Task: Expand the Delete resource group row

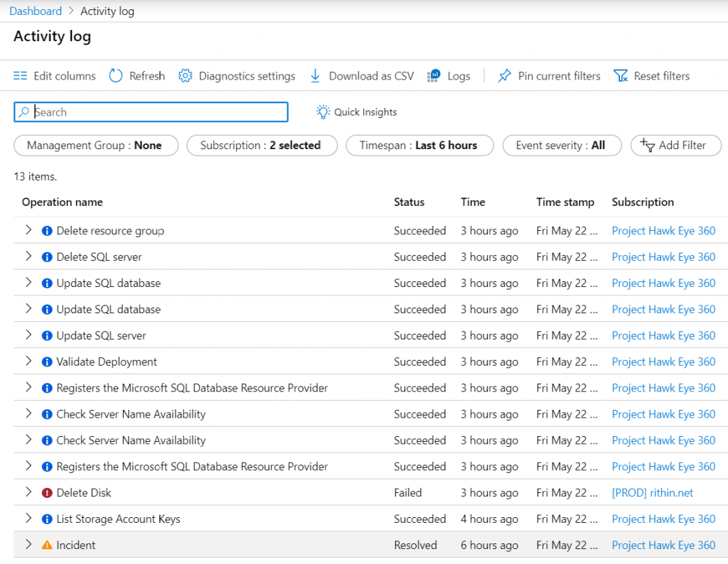Action: click(28, 230)
